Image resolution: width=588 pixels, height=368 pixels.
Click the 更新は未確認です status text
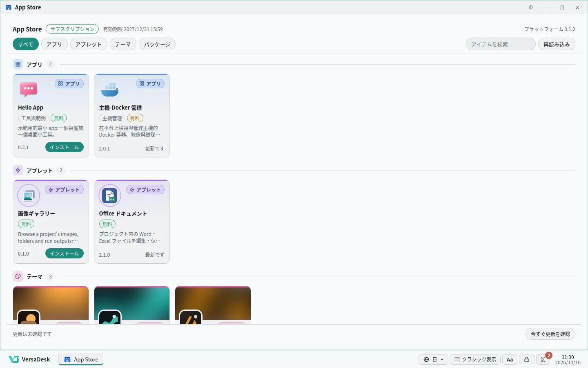point(32,334)
